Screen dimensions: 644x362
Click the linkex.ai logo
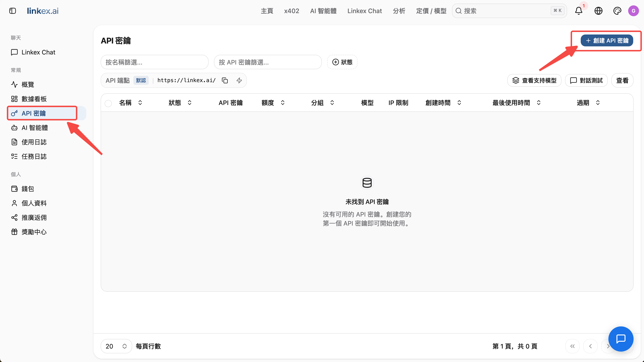click(43, 11)
